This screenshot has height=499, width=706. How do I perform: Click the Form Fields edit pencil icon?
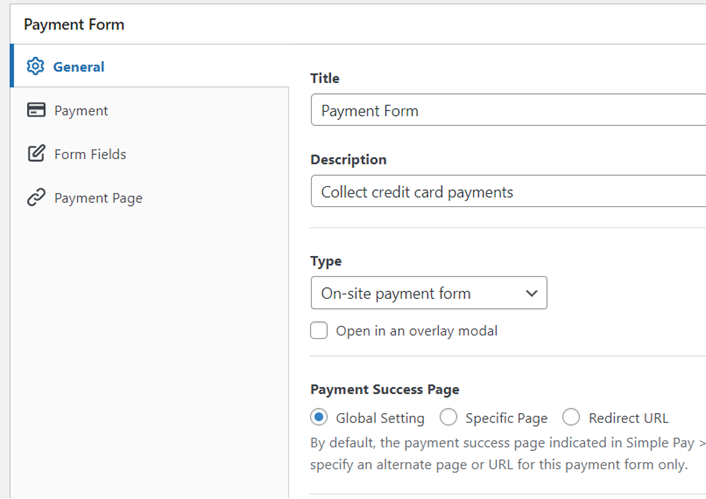[36, 154]
